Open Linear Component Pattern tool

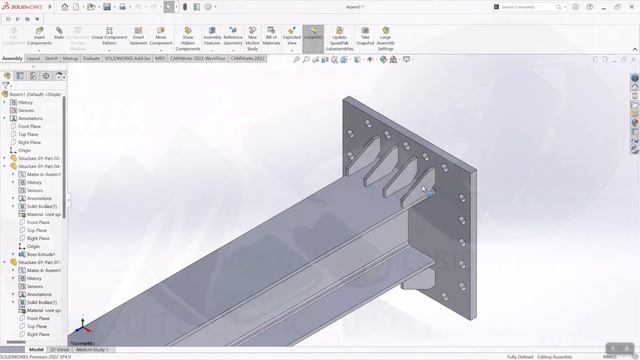point(109,37)
